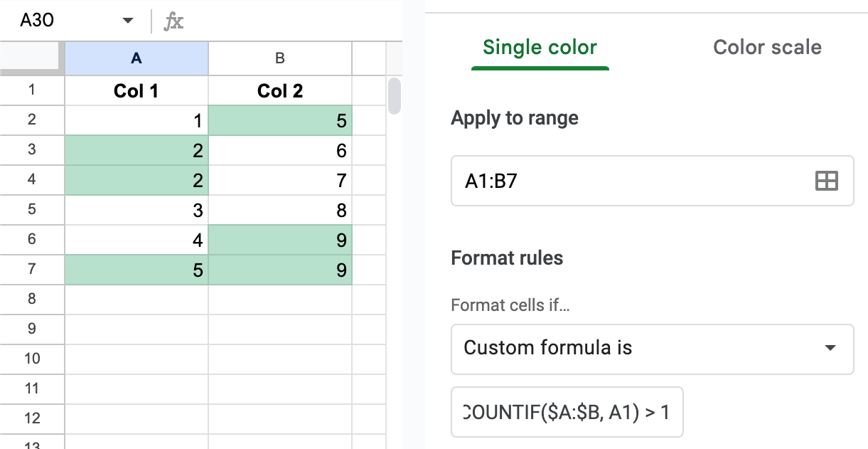Select highlighted cell B6 containing 9

point(279,240)
